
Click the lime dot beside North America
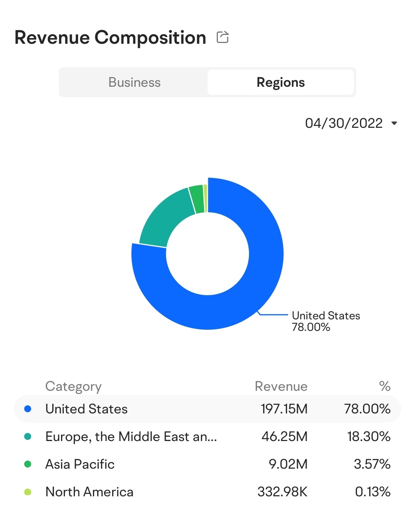click(28, 492)
